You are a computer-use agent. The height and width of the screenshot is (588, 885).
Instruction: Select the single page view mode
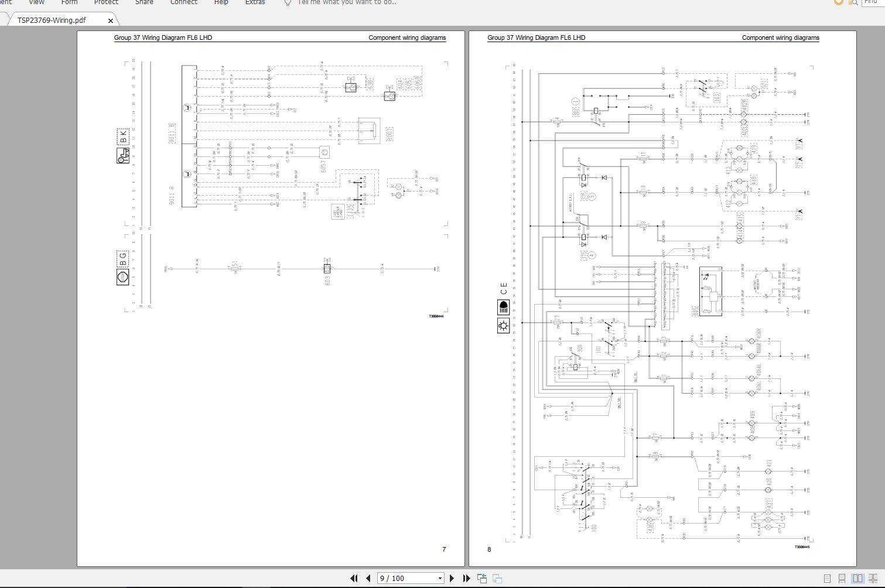tap(827, 578)
